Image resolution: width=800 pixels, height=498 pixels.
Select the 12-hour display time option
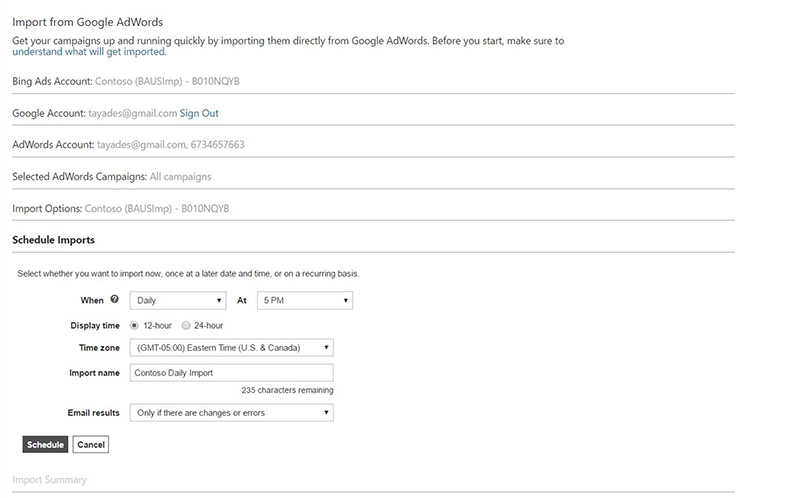tap(135, 325)
